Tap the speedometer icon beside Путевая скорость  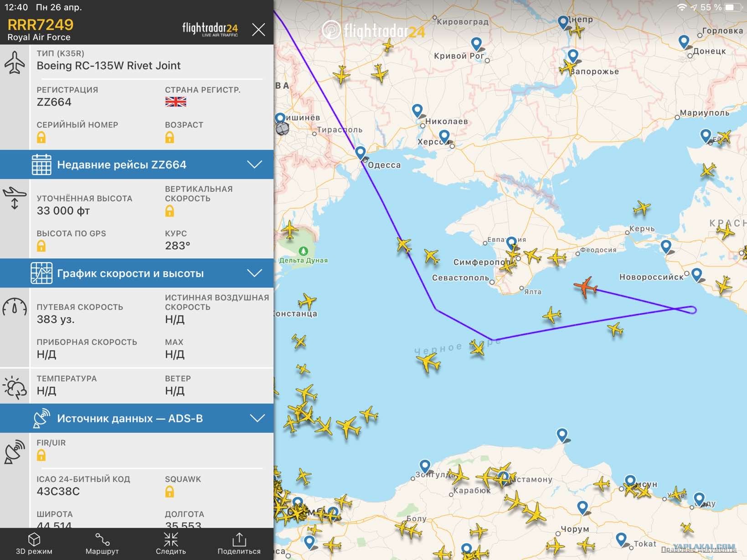(15, 307)
